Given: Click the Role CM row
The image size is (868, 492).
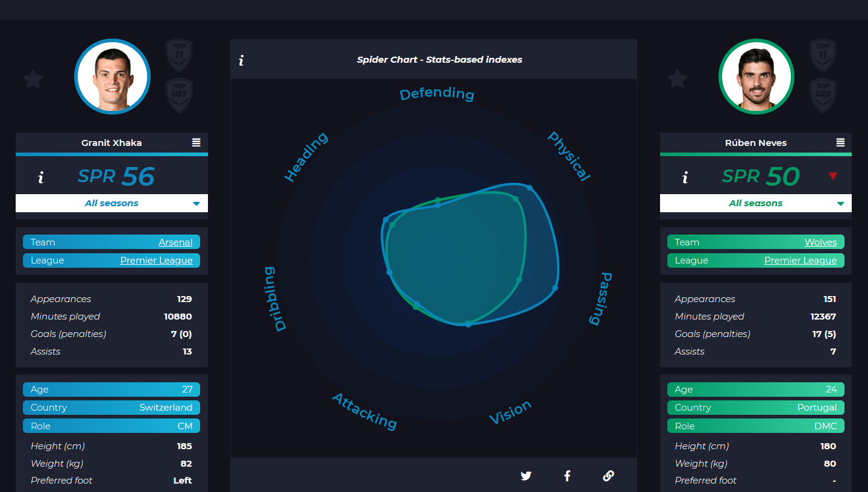Looking at the screenshot, I should point(112,426).
